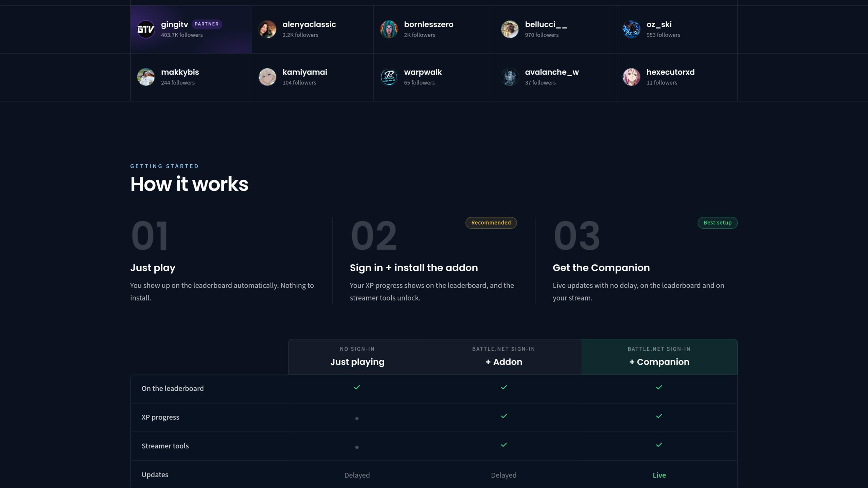Viewport: 868px width, 488px height.
Task: Click the leaderboard checkmark under Just playing
Action: click(x=357, y=387)
